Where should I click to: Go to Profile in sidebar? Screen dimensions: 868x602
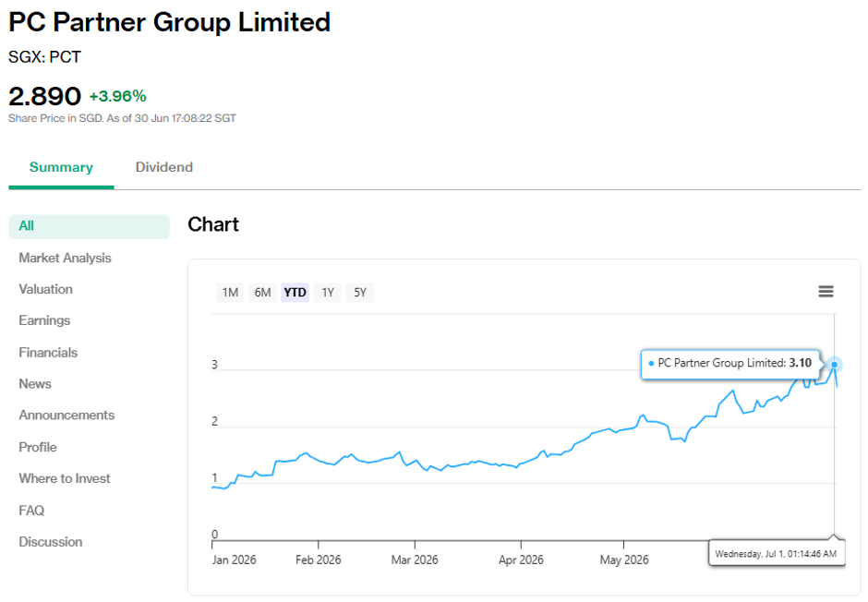click(x=38, y=447)
